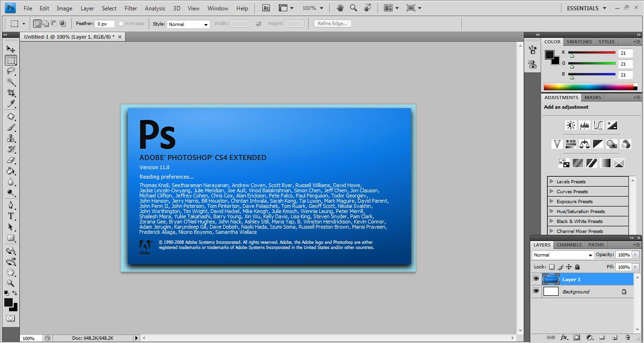This screenshot has width=644, height=343.
Task: Click the red R color slider
Action: [x=592, y=52]
